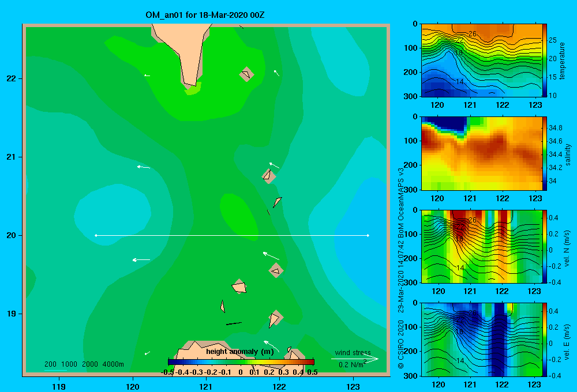Click the 'vel. N (m/s)' axis label

[567, 248]
